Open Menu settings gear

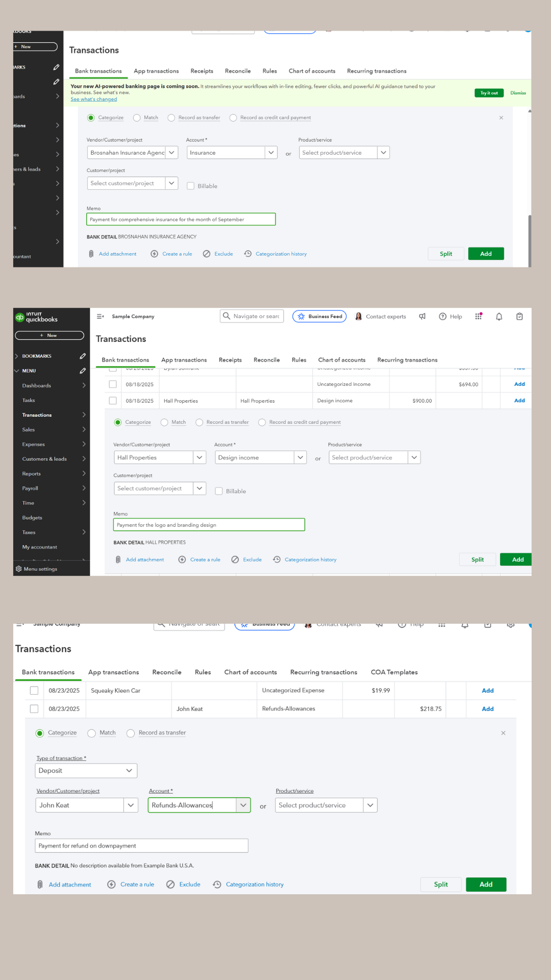[x=19, y=569]
